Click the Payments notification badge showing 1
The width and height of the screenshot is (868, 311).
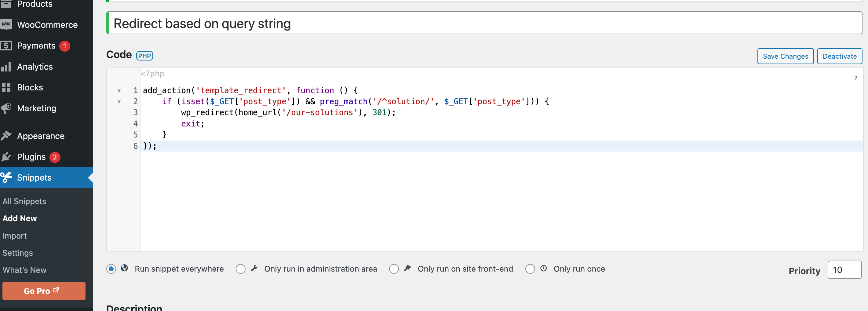tap(65, 46)
